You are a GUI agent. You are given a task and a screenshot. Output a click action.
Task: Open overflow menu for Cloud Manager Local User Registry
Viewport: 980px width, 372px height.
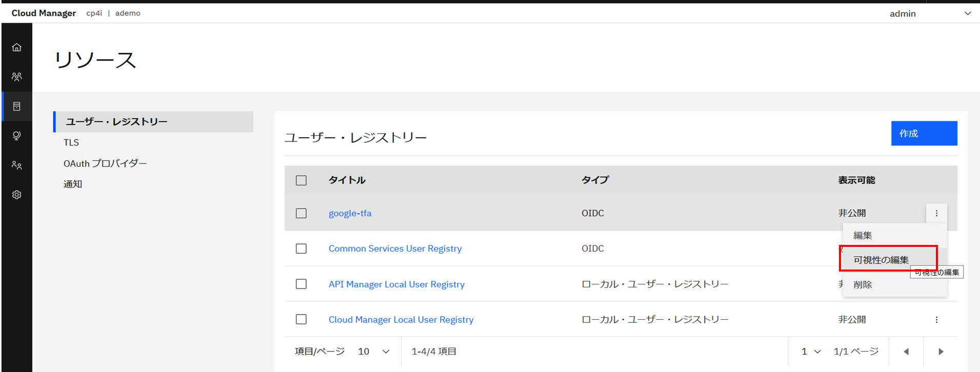[936, 320]
